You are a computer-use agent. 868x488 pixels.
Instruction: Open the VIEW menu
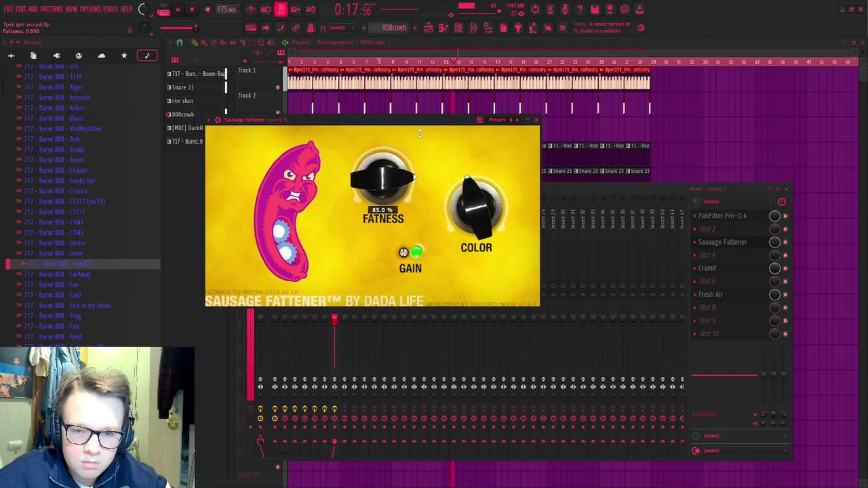(71, 9)
